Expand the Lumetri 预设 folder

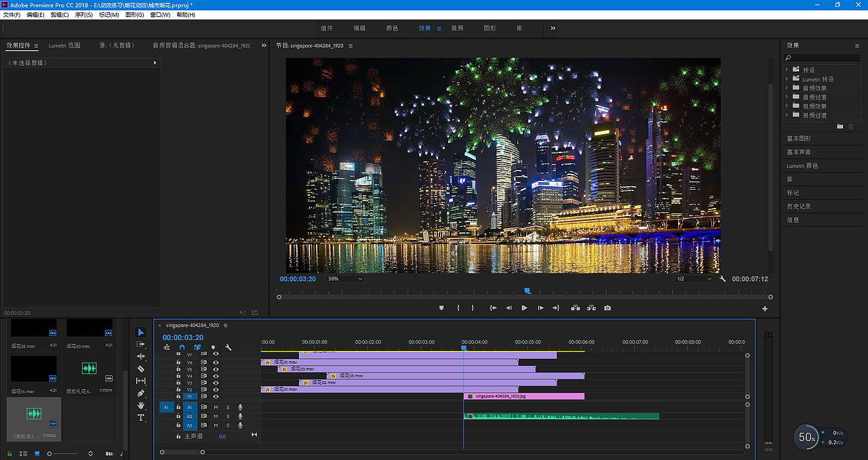coord(788,79)
